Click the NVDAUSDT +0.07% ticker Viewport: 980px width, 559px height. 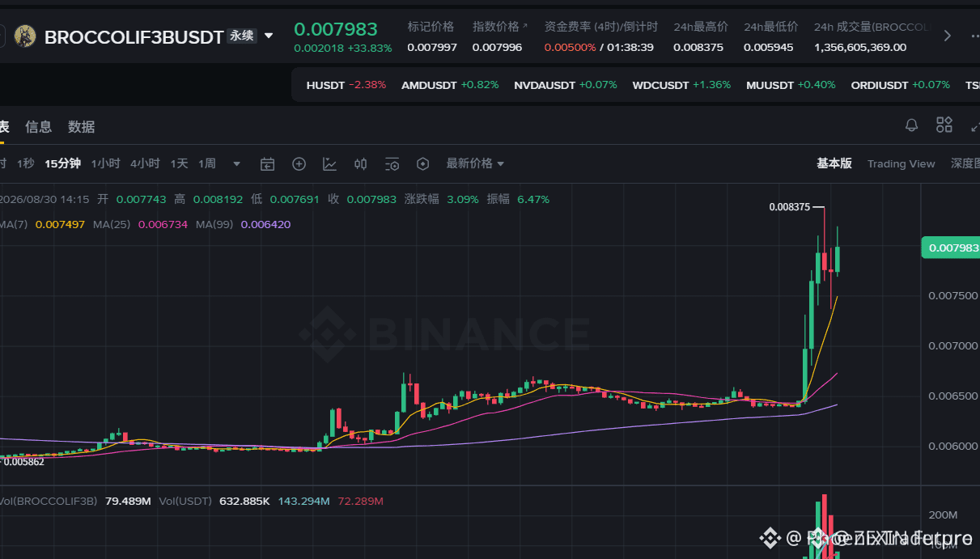[x=566, y=85]
